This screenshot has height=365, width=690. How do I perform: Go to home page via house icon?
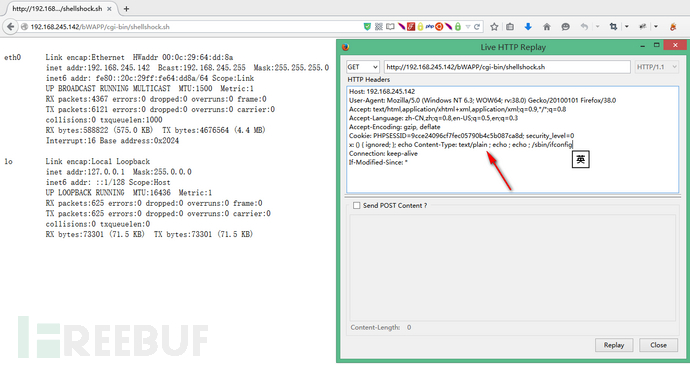click(x=547, y=27)
